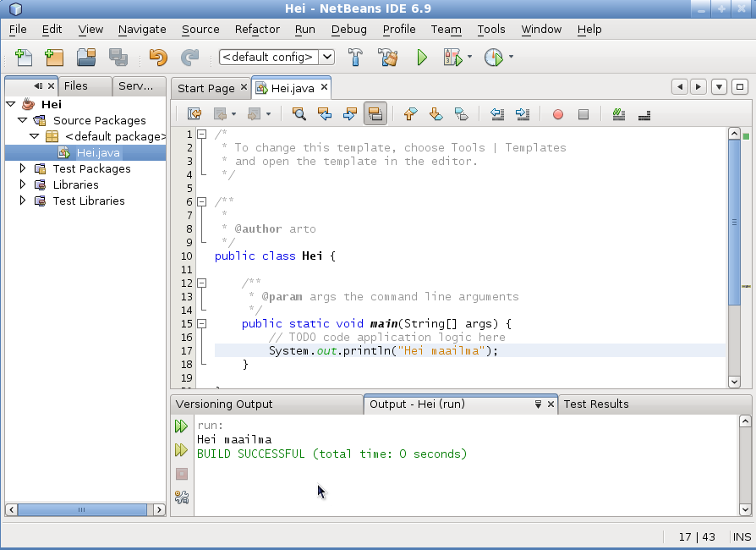
Task: Click the Find Next Occurrence icon
Action: pos(349,114)
